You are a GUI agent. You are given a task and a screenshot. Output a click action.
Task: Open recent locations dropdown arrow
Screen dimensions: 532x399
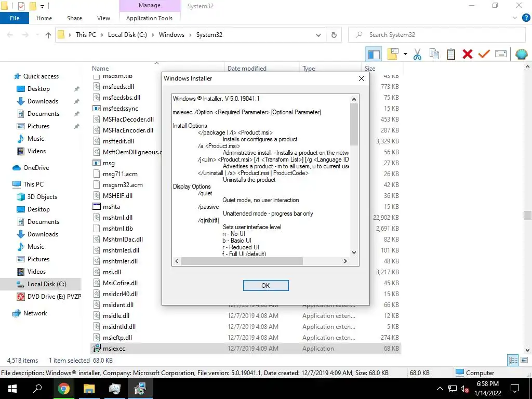[x=37, y=35]
